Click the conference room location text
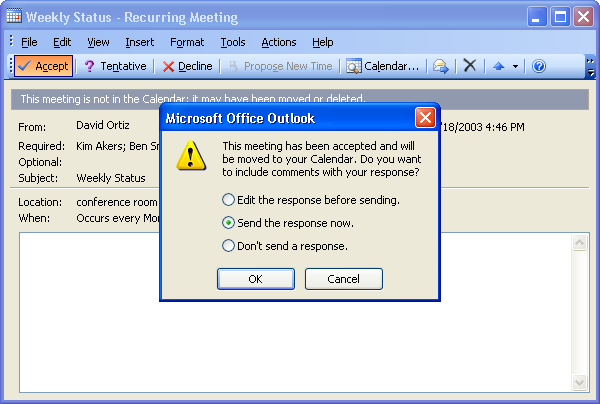 (117, 202)
